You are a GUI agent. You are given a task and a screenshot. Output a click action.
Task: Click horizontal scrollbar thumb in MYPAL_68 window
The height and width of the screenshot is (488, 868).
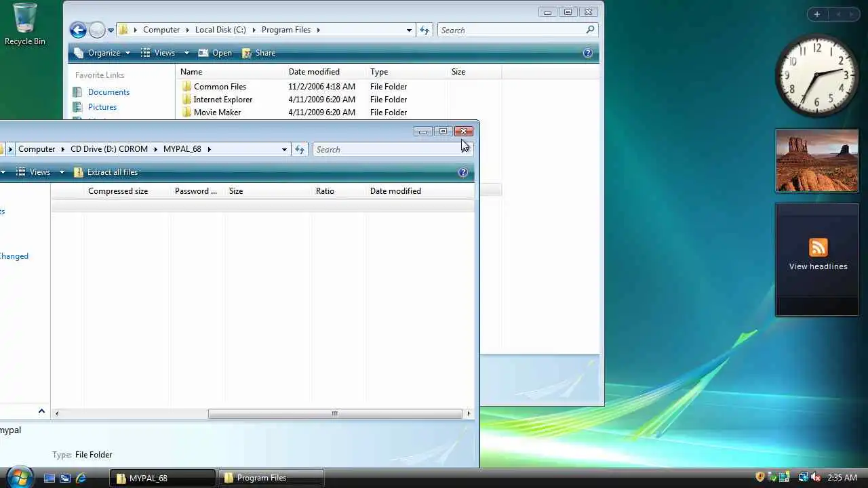[334, 413]
